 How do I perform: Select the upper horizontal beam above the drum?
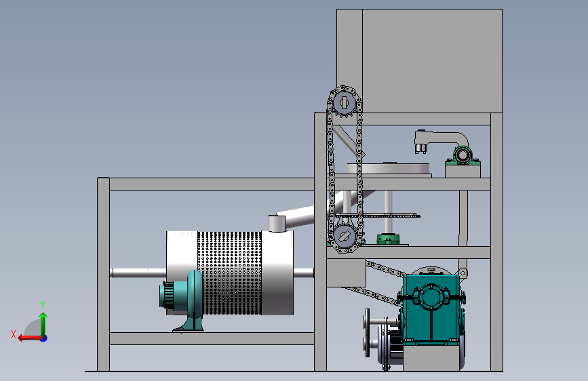(212, 184)
